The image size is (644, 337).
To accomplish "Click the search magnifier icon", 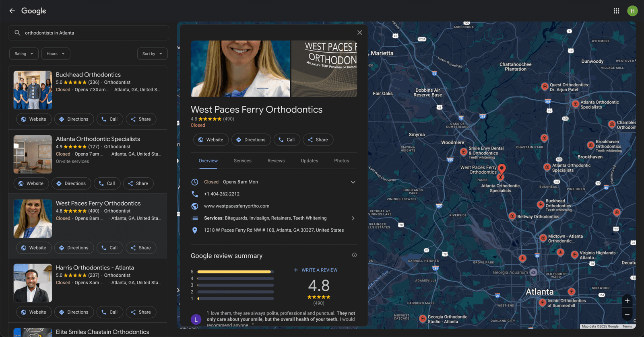I will 17,33.
